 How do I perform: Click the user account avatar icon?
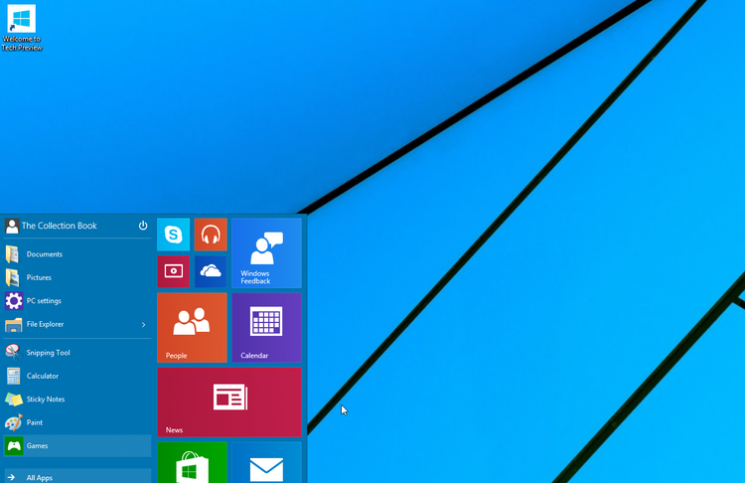tap(12, 226)
